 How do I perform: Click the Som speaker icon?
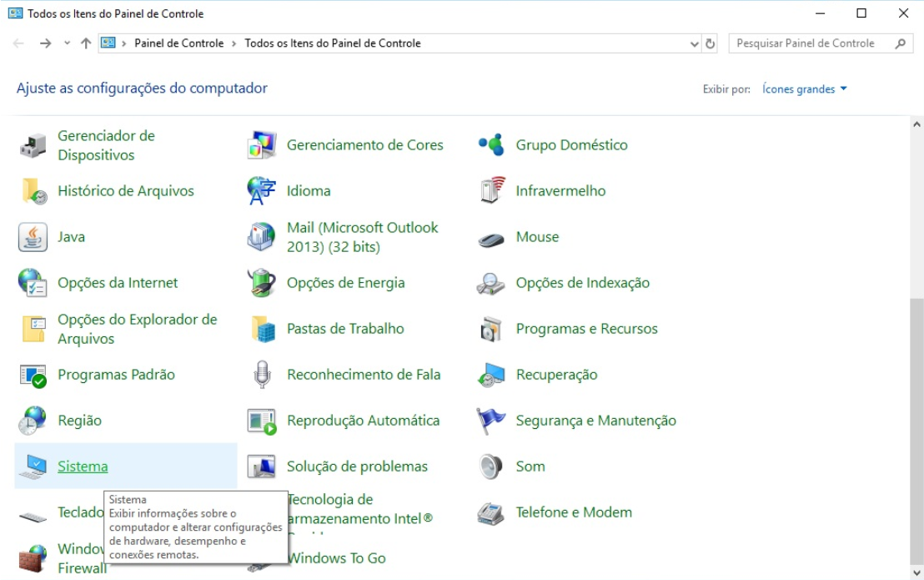tap(491, 467)
